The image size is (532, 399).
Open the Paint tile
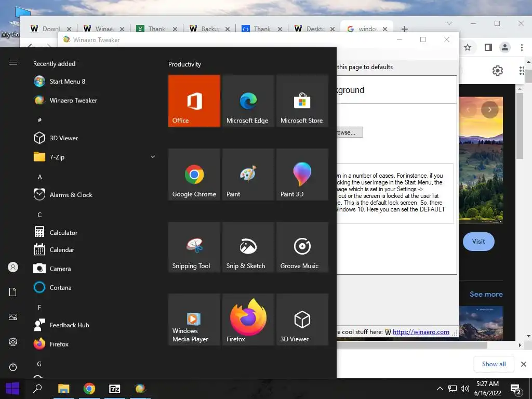coord(248,175)
